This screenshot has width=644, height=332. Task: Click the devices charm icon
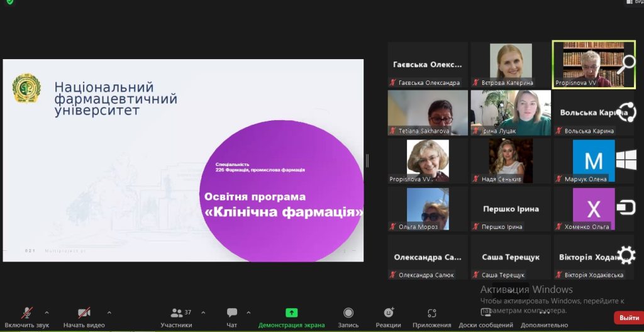click(626, 207)
